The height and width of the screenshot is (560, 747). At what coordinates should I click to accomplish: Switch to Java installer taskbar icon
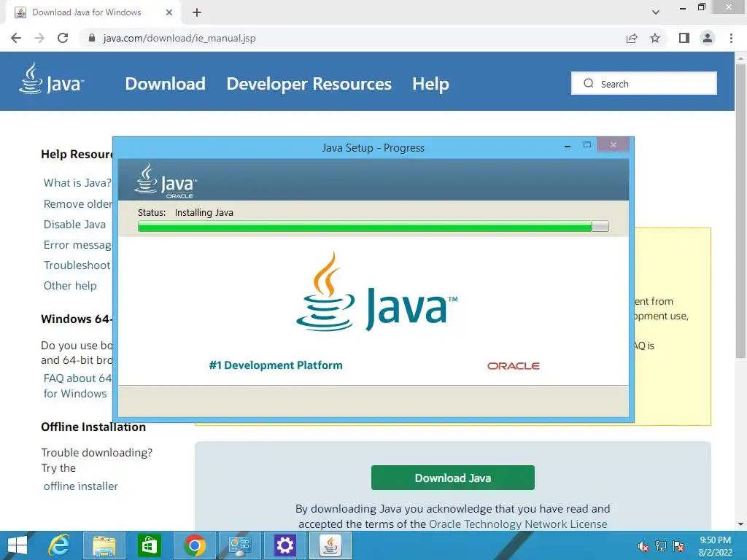coord(330,545)
